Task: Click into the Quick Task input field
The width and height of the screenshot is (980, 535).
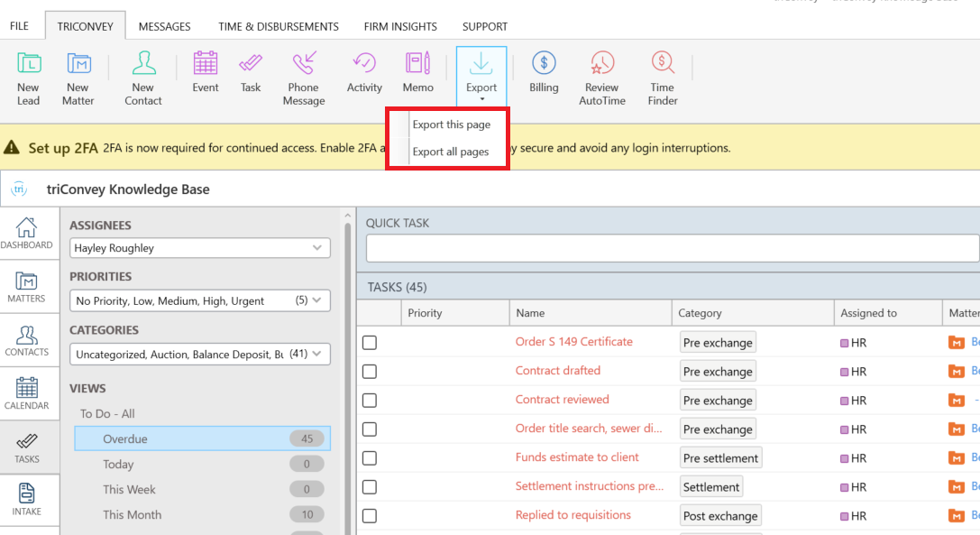Action: [672, 248]
